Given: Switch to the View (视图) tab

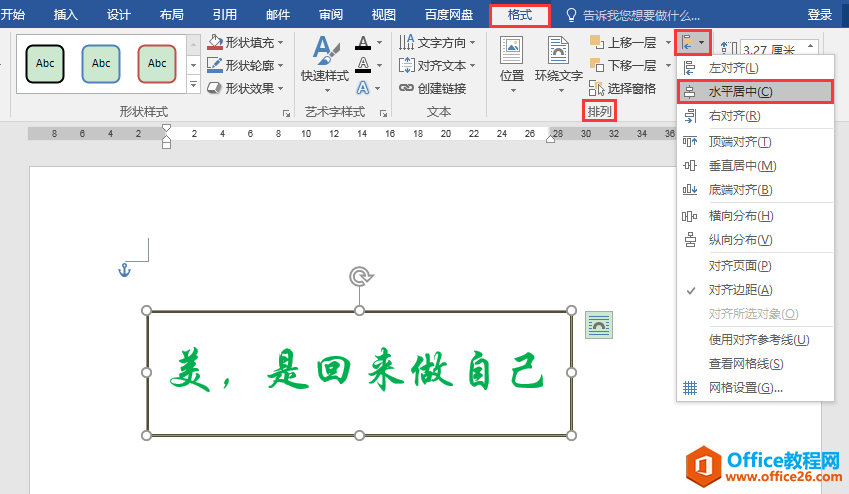Looking at the screenshot, I should [x=383, y=15].
